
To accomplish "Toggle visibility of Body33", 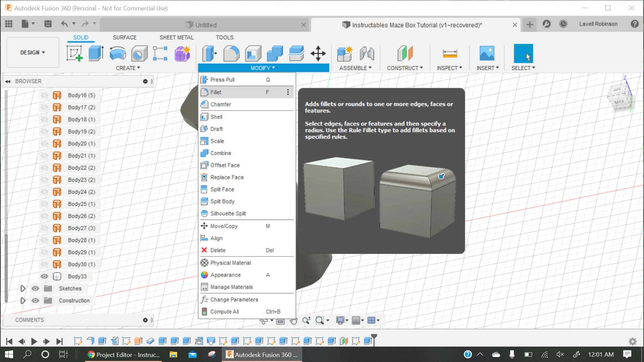I will pyautogui.click(x=44, y=276).
